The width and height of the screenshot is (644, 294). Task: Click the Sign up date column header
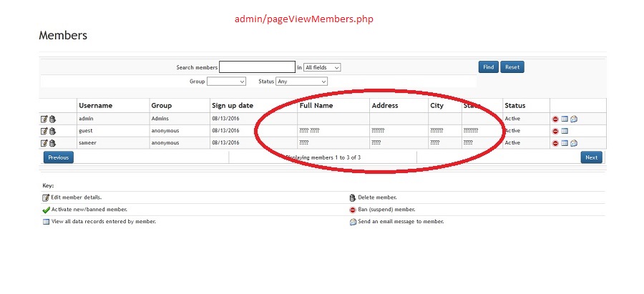pyautogui.click(x=233, y=106)
